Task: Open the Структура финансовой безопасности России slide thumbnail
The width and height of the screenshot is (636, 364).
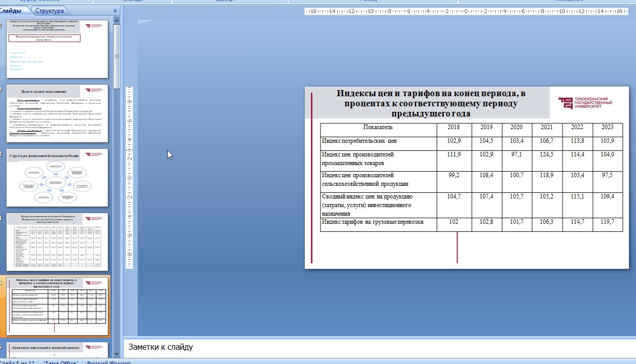Action: 57,178
